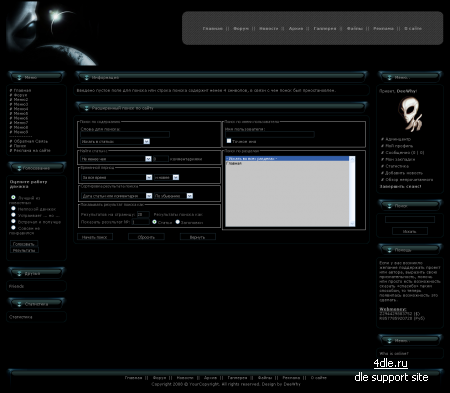
Task: Click arrow icon on Помощь panel header
Action: point(389,250)
